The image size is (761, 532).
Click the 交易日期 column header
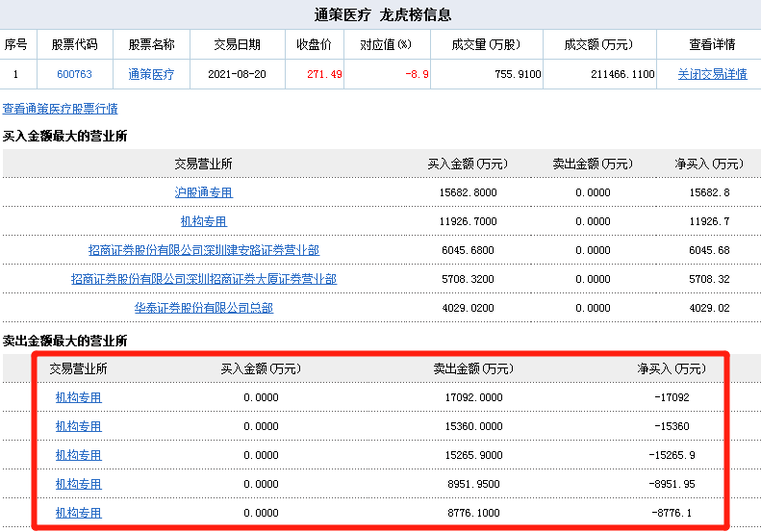pos(238,44)
